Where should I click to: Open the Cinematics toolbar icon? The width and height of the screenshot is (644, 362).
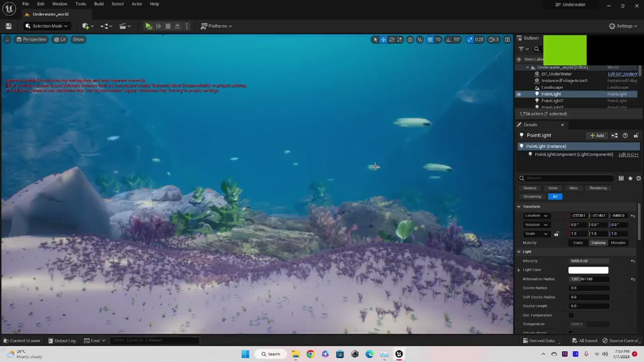(123, 26)
